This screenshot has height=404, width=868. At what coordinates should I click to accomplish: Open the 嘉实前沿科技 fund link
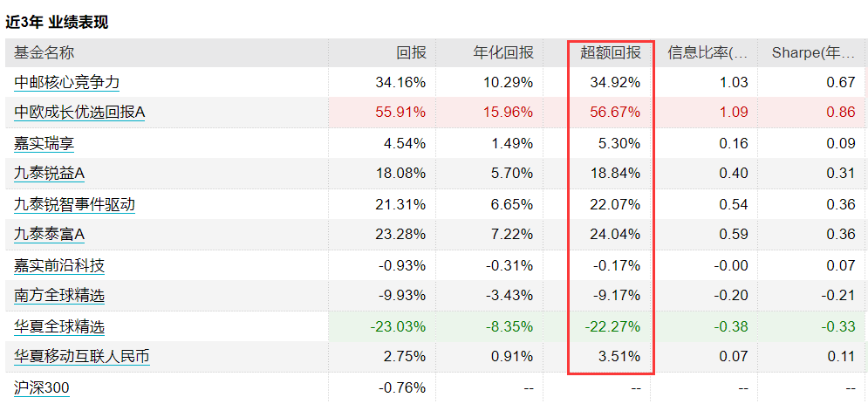(59, 265)
